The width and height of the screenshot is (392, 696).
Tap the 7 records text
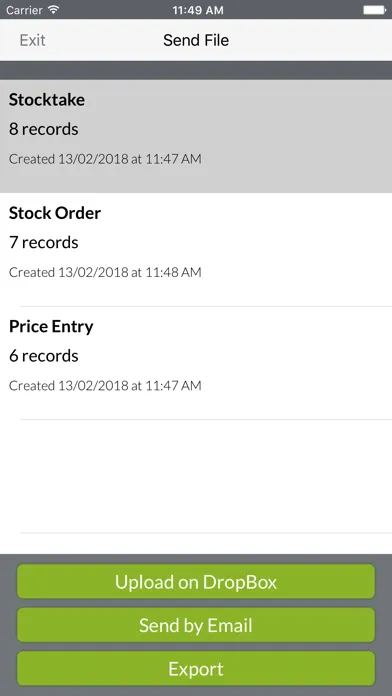coord(44,242)
